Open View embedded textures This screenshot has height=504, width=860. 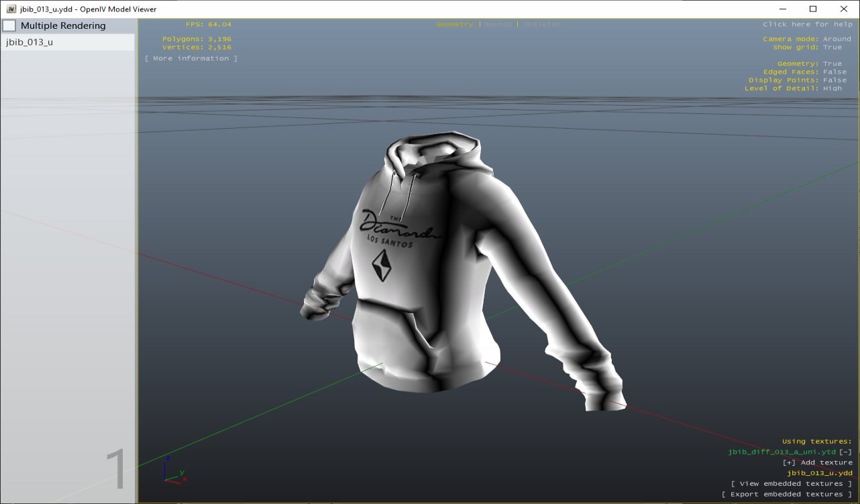[792, 484]
